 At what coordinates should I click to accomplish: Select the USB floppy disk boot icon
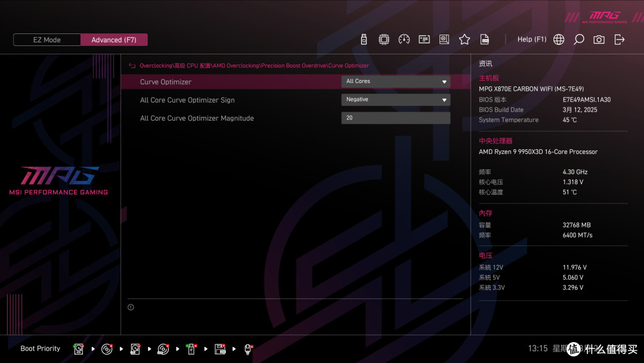[219, 349]
